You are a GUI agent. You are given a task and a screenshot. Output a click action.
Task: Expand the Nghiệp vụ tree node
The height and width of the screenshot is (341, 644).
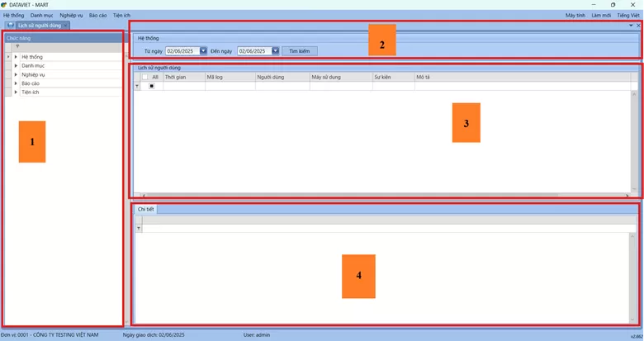tap(16, 74)
